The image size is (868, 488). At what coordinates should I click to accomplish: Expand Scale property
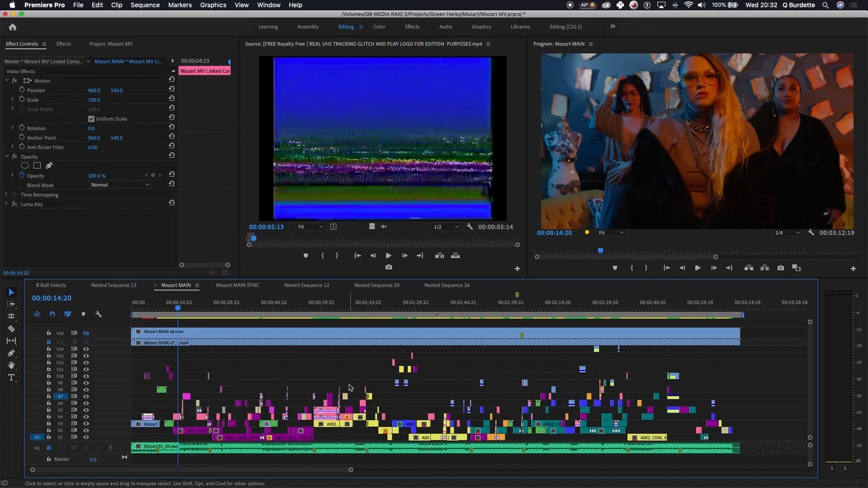[12, 99]
